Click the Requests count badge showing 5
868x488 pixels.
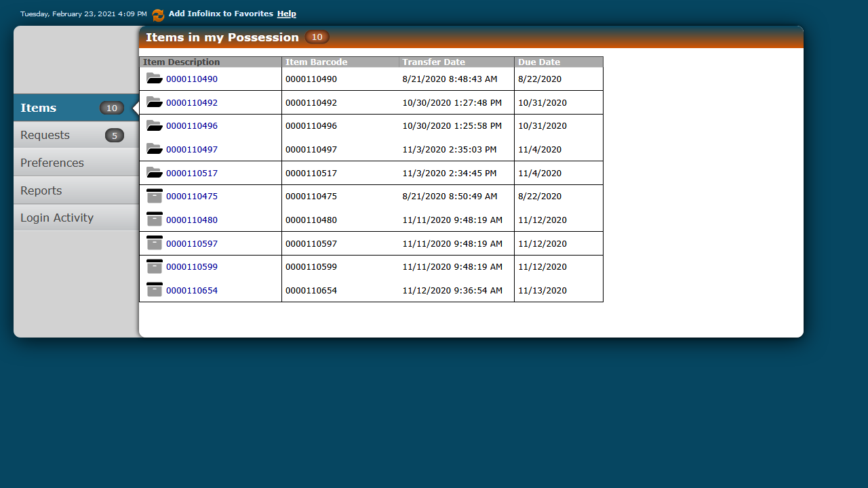(x=115, y=136)
